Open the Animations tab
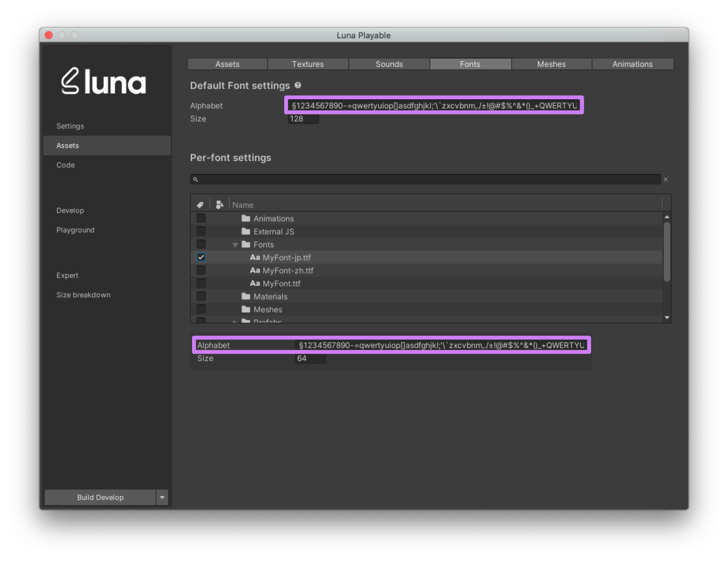 point(632,64)
